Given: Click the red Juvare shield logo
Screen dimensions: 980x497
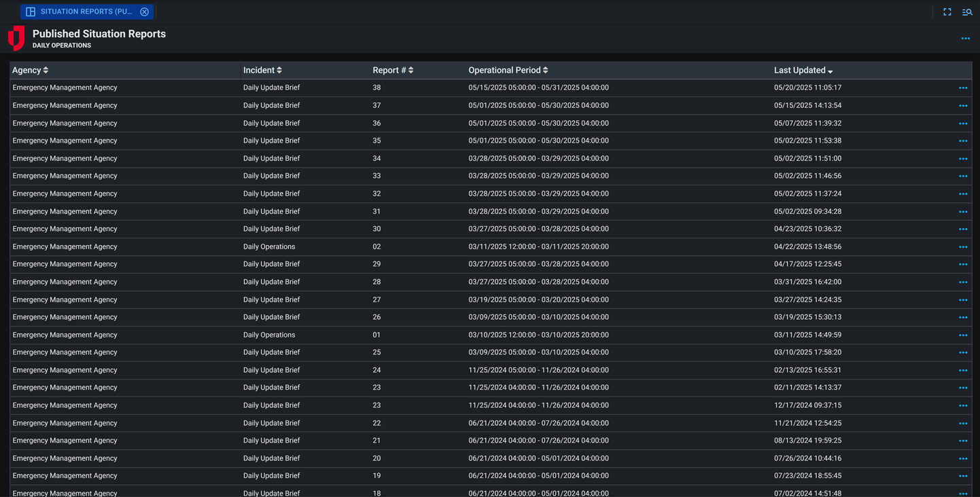Looking at the screenshot, I should coord(15,39).
